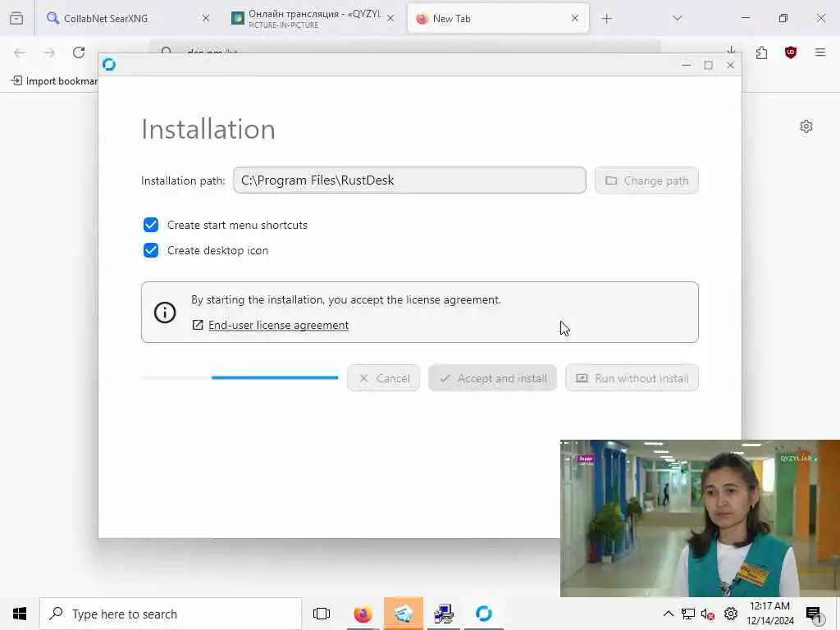Click the RustDesk logo in installer title bar

click(109, 64)
